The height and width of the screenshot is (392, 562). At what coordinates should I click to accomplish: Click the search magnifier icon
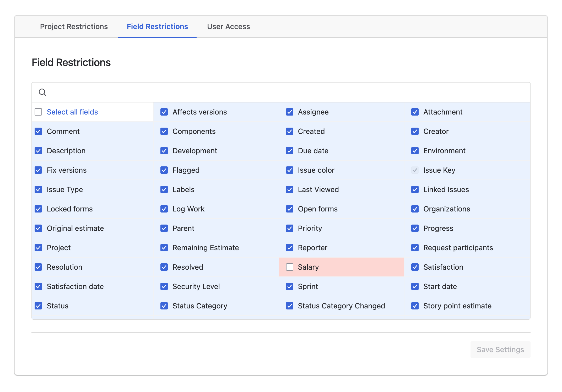[x=42, y=92]
